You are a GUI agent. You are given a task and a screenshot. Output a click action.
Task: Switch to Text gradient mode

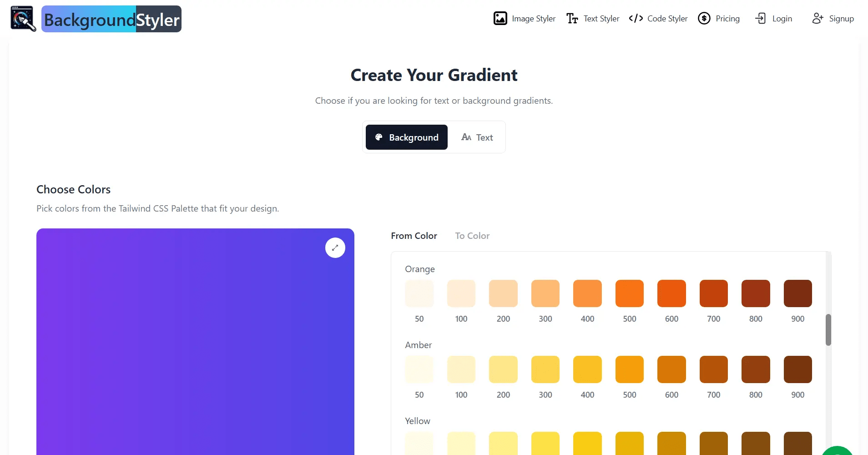pyautogui.click(x=476, y=137)
